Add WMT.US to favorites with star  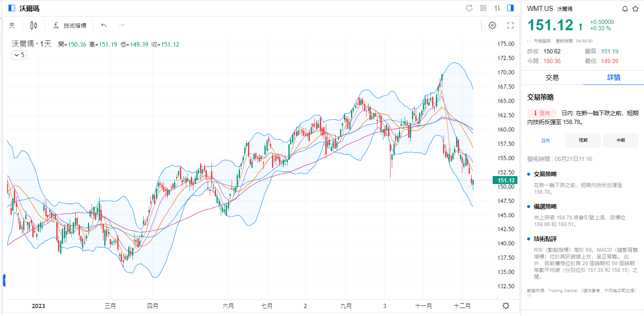635,9
